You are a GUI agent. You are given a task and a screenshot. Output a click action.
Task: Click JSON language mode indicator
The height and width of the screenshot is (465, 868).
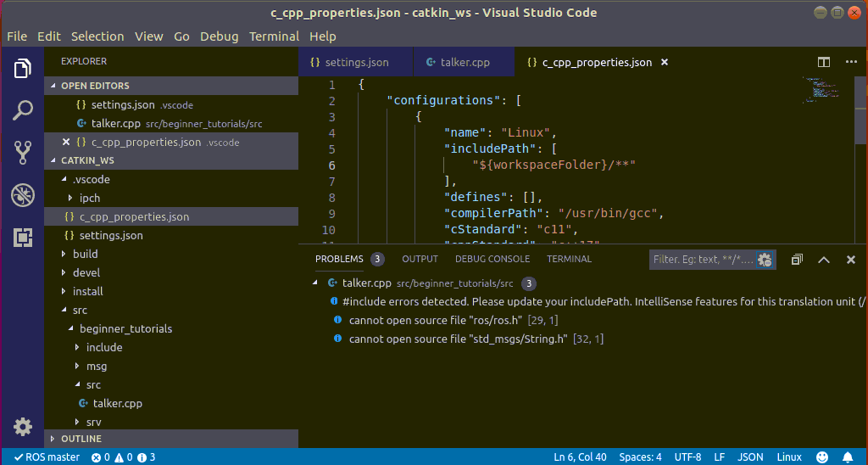(750, 457)
